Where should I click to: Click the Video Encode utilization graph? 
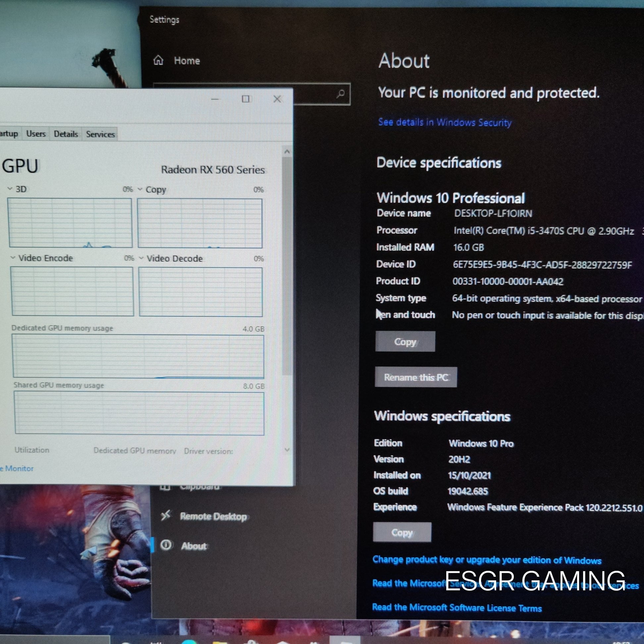tap(72, 291)
